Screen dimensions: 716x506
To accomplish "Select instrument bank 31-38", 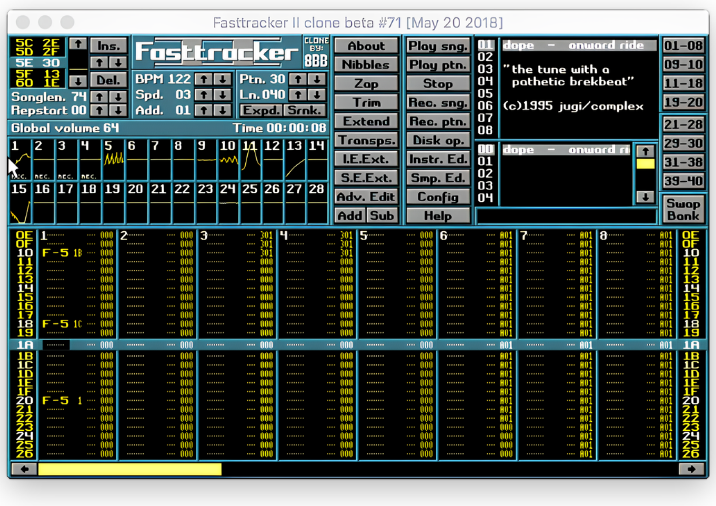I will (x=683, y=162).
